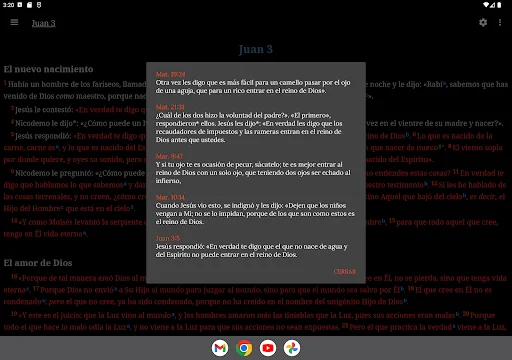This screenshot has width=512, height=360.
Task: Open settings gear icon
Action: [x=483, y=22]
